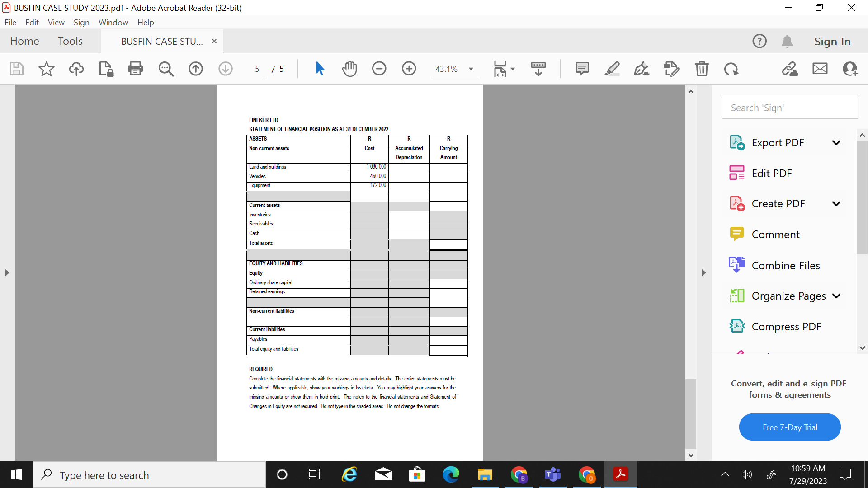This screenshot has width=868, height=488.
Task: Open the Compress PDF tool
Action: pyautogui.click(x=786, y=326)
